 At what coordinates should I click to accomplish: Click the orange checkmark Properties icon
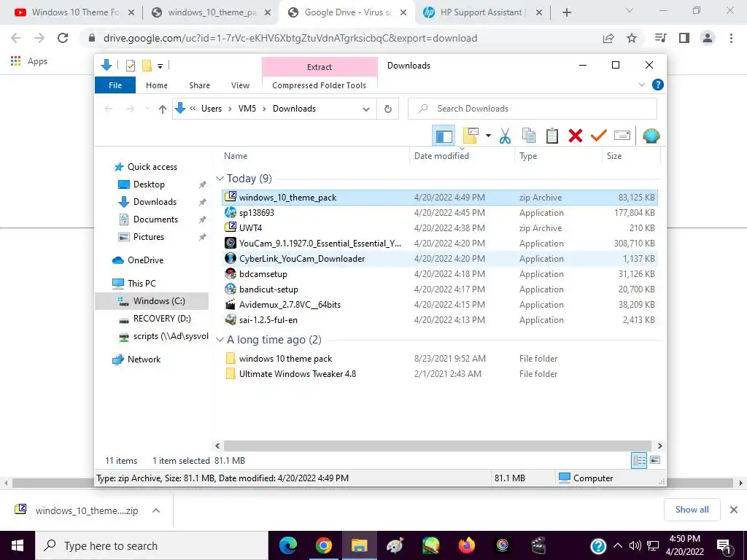point(598,136)
